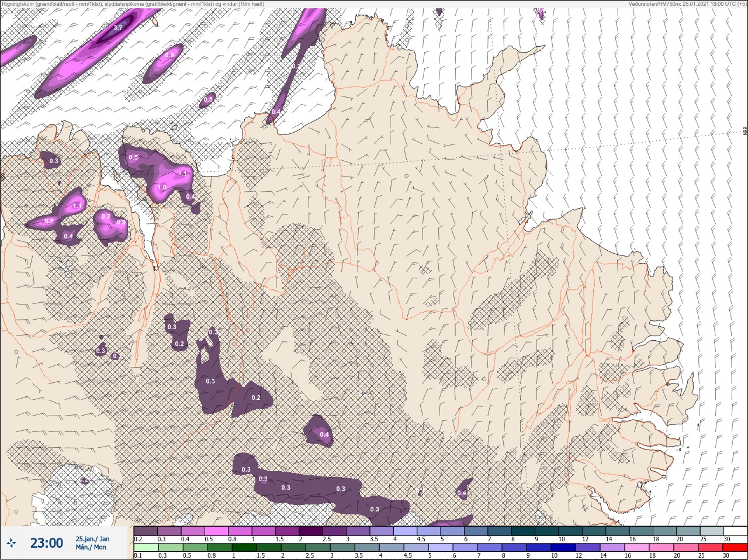This screenshot has height=560, width=748.
Task: Pick upper legend swatch for 8–9 mm
Action: [x=524, y=531]
